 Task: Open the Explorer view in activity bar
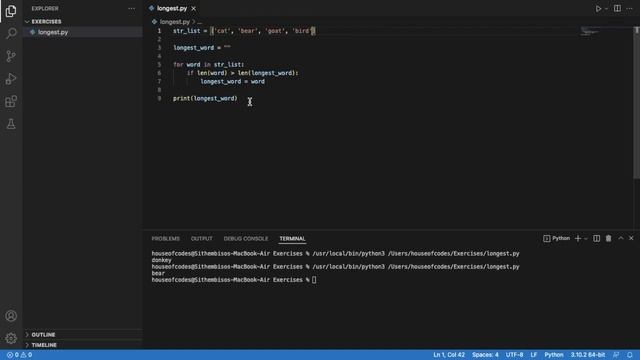pyautogui.click(x=11, y=11)
